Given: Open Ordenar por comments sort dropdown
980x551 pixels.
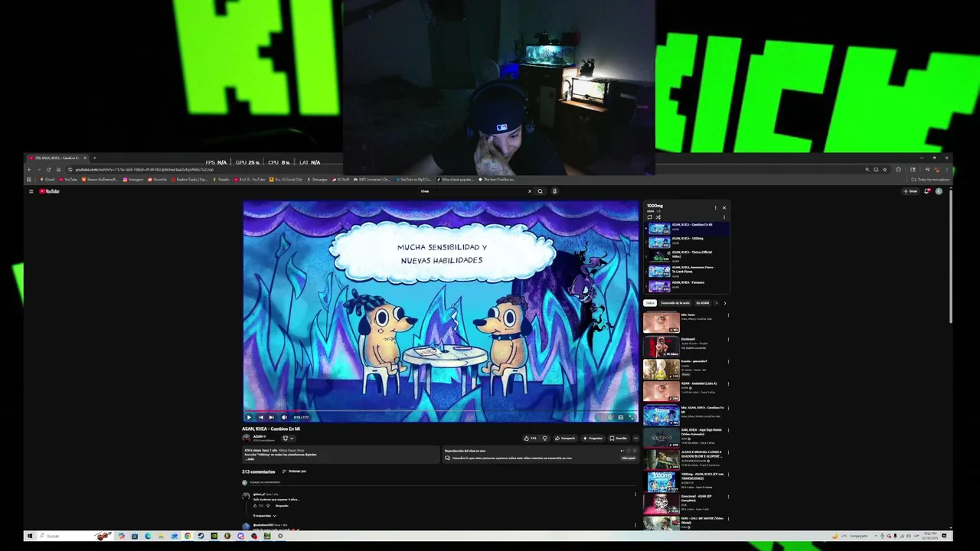Looking at the screenshot, I should tap(295, 471).
